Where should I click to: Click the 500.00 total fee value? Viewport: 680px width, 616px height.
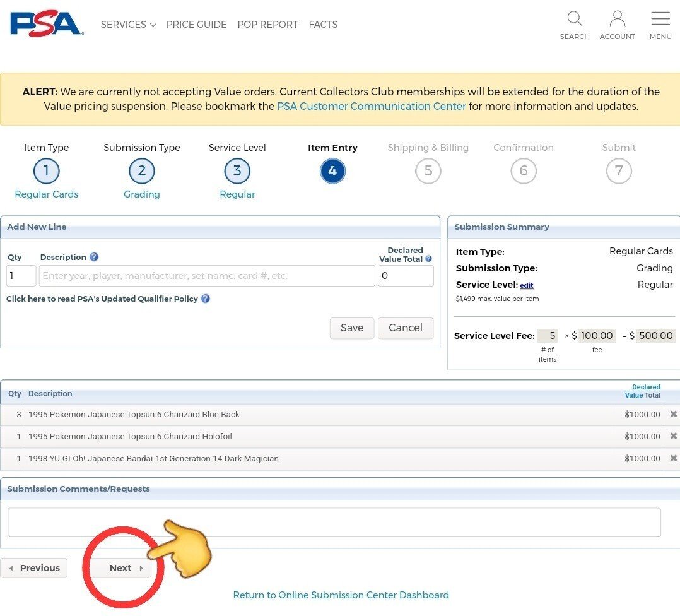coord(656,335)
